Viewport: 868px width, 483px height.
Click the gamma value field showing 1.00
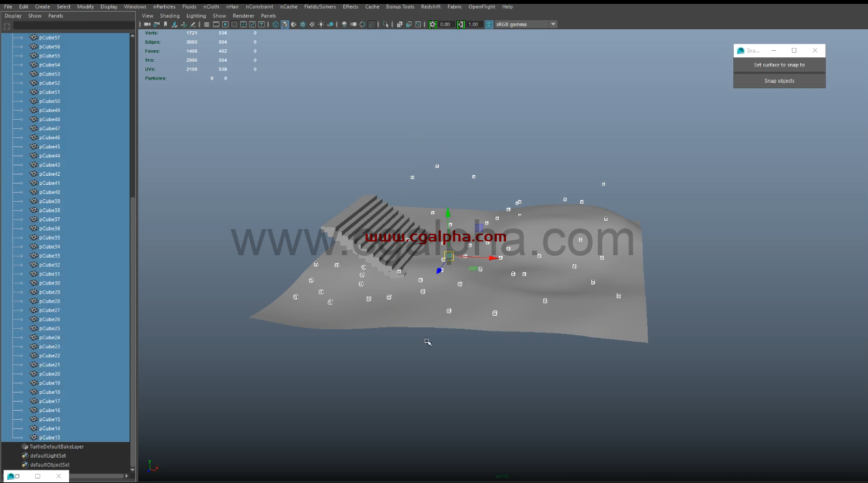tap(473, 24)
